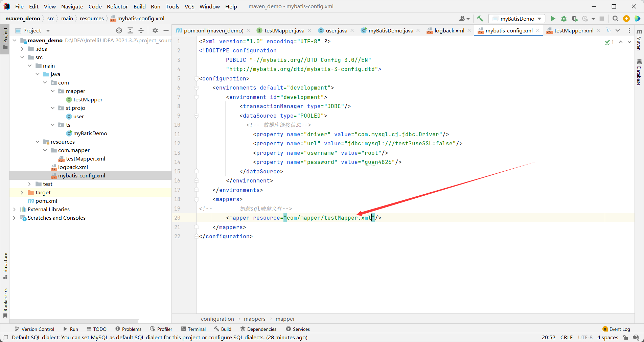The width and height of the screenshot is (644, 342).
Task: Click resources in the navigation bar
Action: (x=92, y=19)
